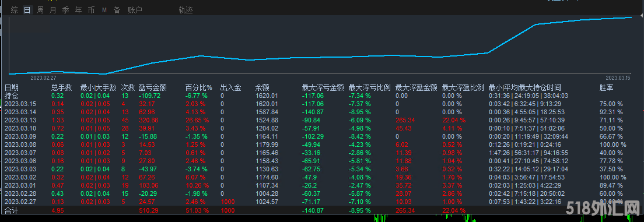The width and height of the screenshot is (644, 222).
Task: Click the 最小|平均|最大持仓时间 column header
Action: tap(525, 87)
